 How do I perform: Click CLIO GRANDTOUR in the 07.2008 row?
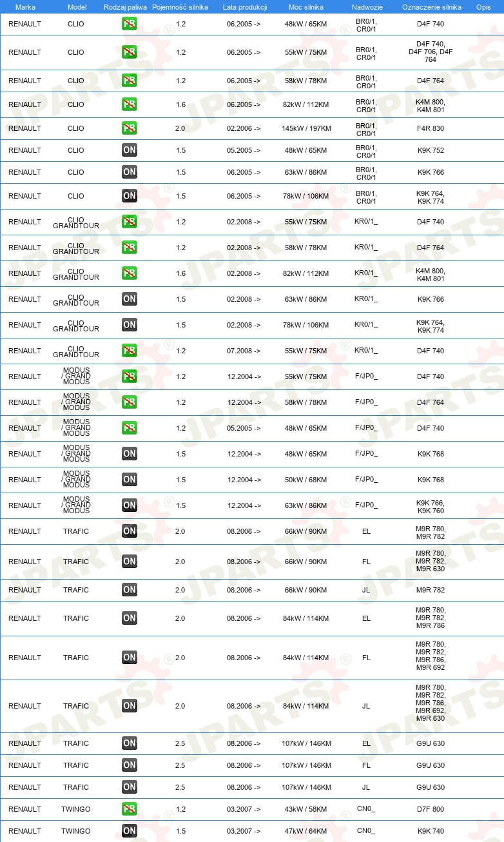click(76, 351)
